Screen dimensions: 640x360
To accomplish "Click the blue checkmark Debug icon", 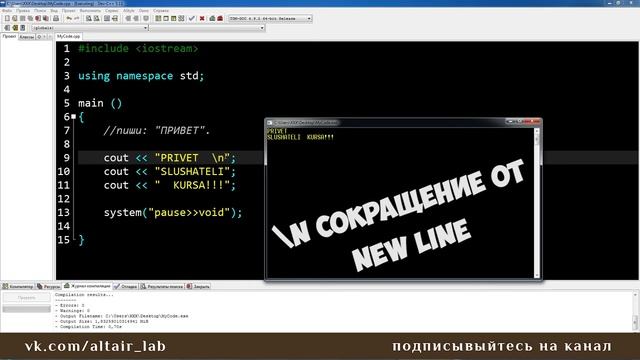I will (x=191, y=18).
